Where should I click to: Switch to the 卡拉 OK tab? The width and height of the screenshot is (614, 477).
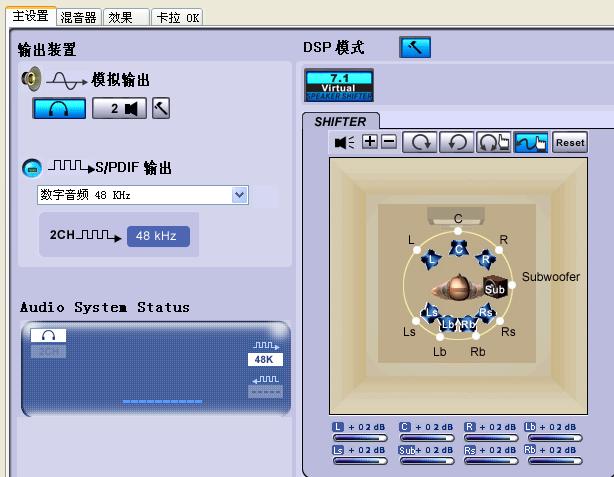(x=177, y=17)
